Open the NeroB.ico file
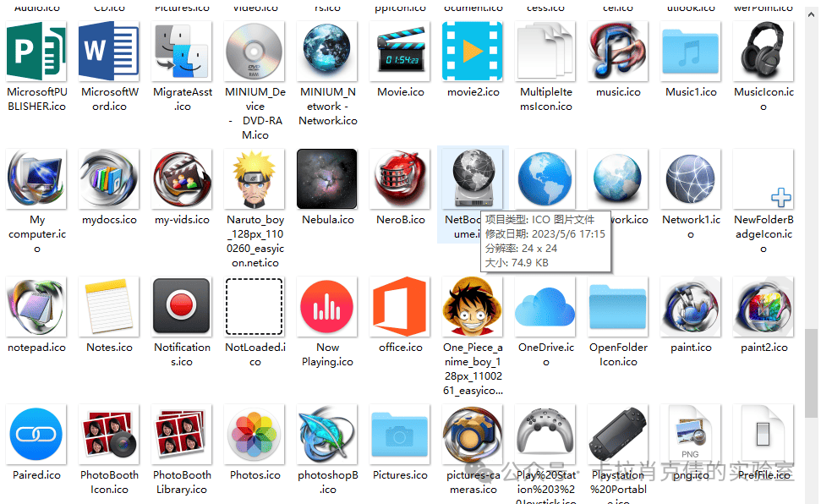The height and width of the screenshot is (504, 821). (399, 178)
